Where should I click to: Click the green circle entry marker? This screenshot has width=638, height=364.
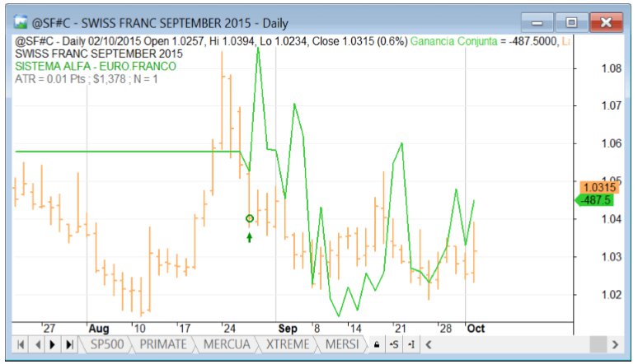tap(250, 218)
